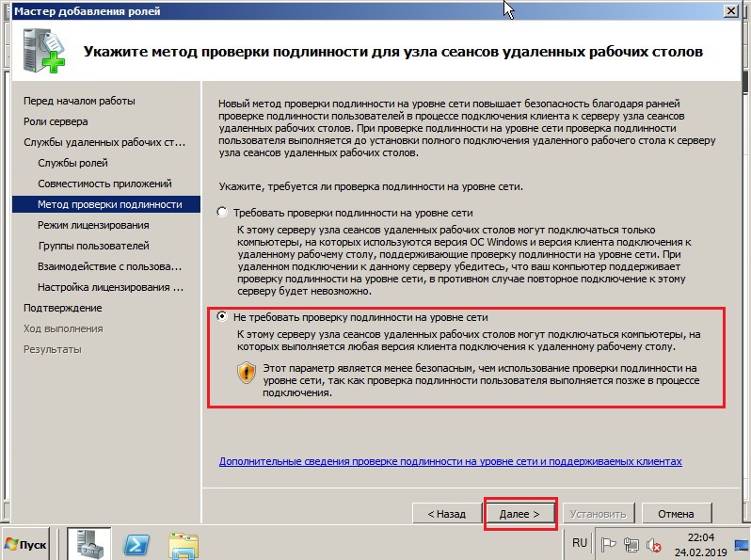Launch Windows PowerShell from the taskbar

tap(138, 544)
